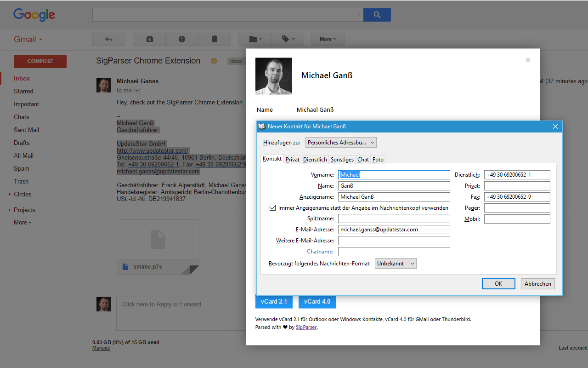Click the report spam icon

click(181, 39)
